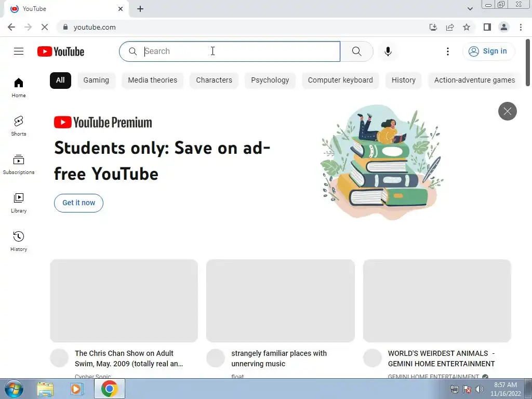
Task: Open Shorts from sidebar
Action: coord(19,126)
